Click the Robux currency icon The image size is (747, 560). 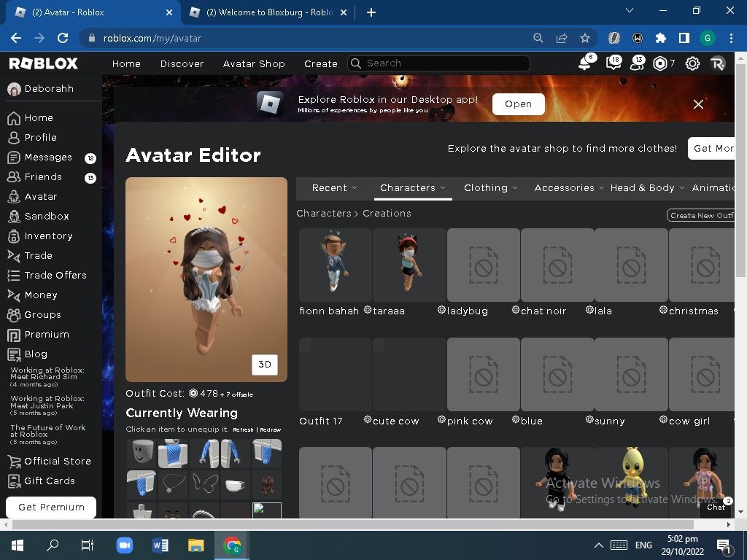660,63
